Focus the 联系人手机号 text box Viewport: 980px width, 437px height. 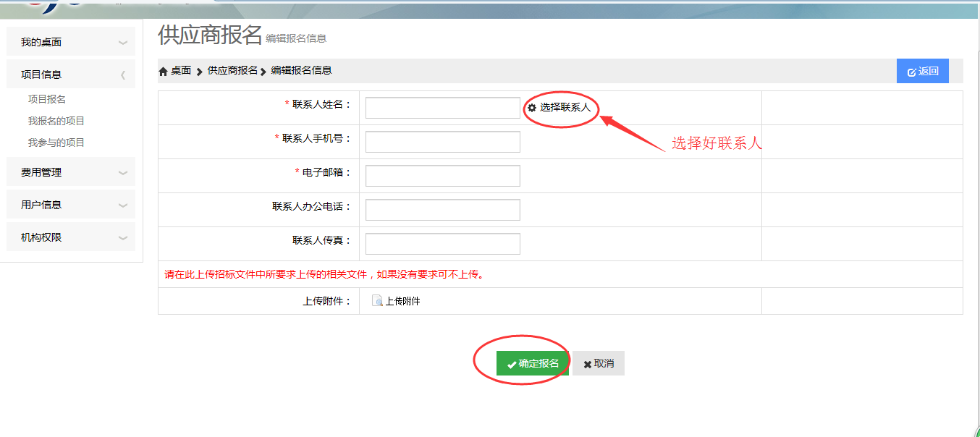pyautogui.click(x=442, y=142)
